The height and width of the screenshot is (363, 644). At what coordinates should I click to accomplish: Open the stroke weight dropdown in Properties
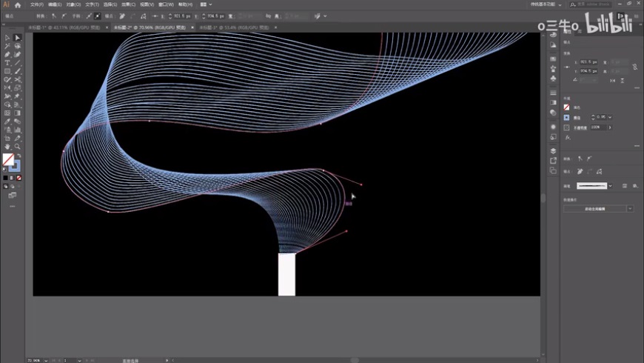pyautogui.click(x=611, y=117)
